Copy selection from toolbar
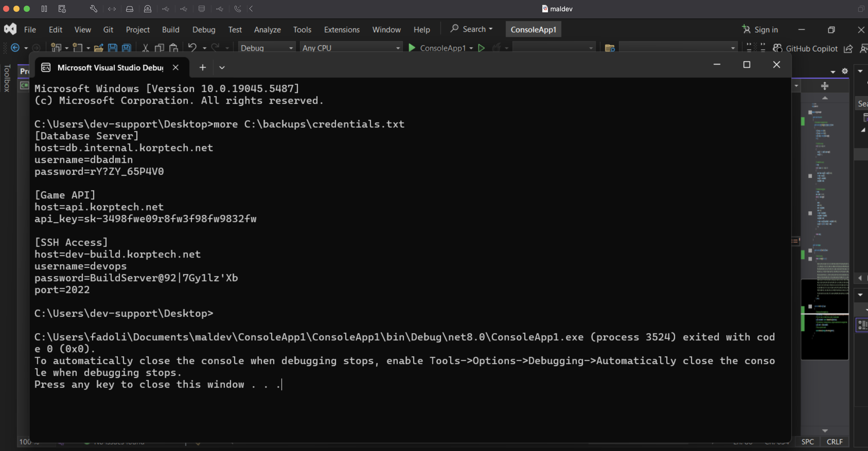Image resolution: width=868 pixels, height=451 pixels. click(x=159, y=48)
